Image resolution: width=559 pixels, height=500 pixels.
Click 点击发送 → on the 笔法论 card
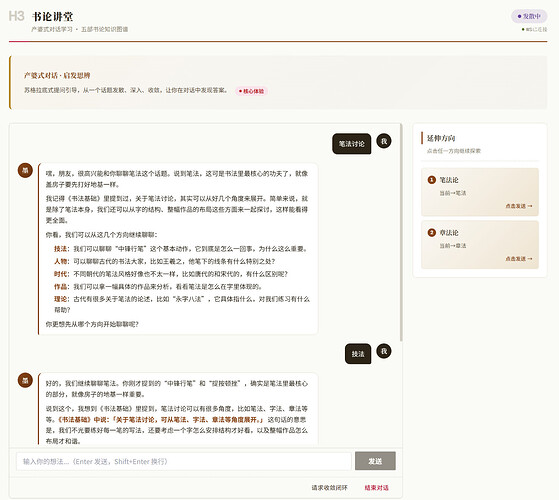point(519,206)
